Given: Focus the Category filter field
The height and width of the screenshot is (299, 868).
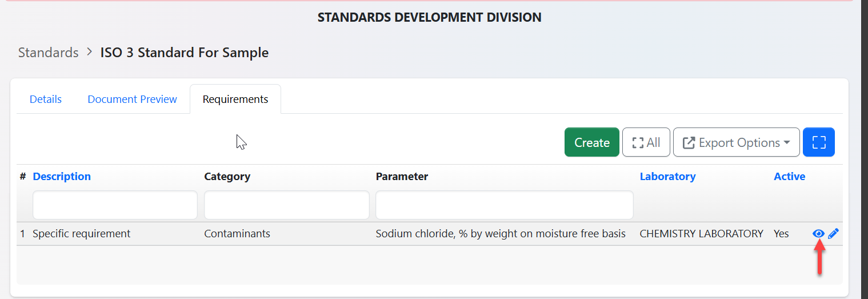Looking at the screenshot, I should pos(286,205).
